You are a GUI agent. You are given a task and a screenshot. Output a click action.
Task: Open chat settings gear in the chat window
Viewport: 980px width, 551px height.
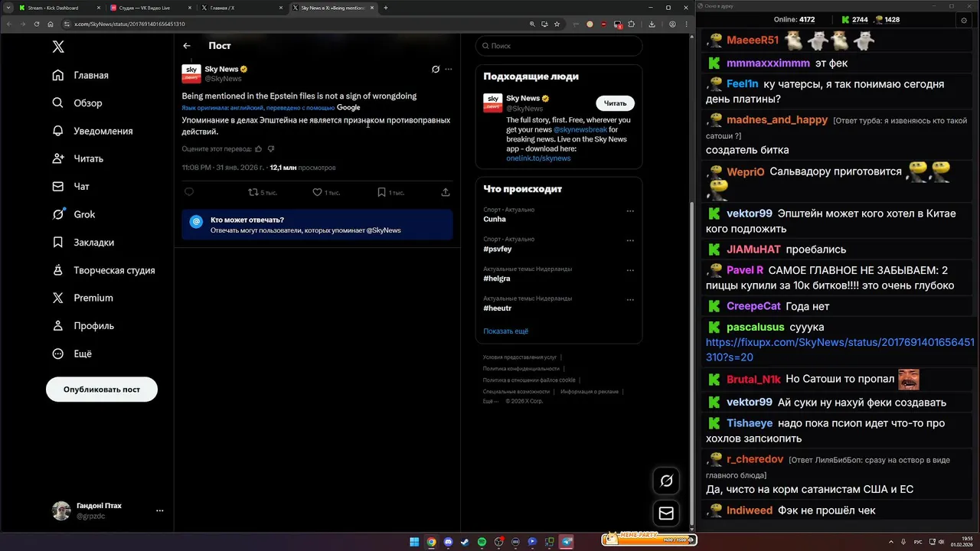(x=964, y=21)
